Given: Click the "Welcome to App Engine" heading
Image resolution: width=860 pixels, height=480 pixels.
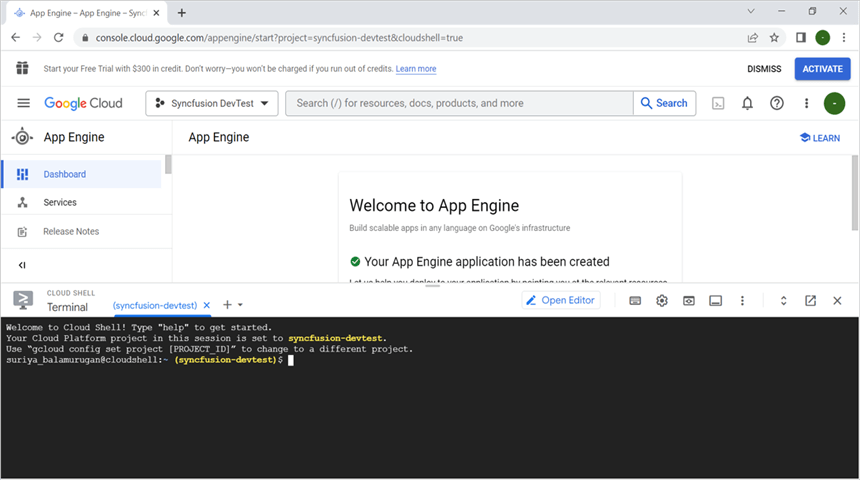Looking at the screenshot, I should [434, 205].
